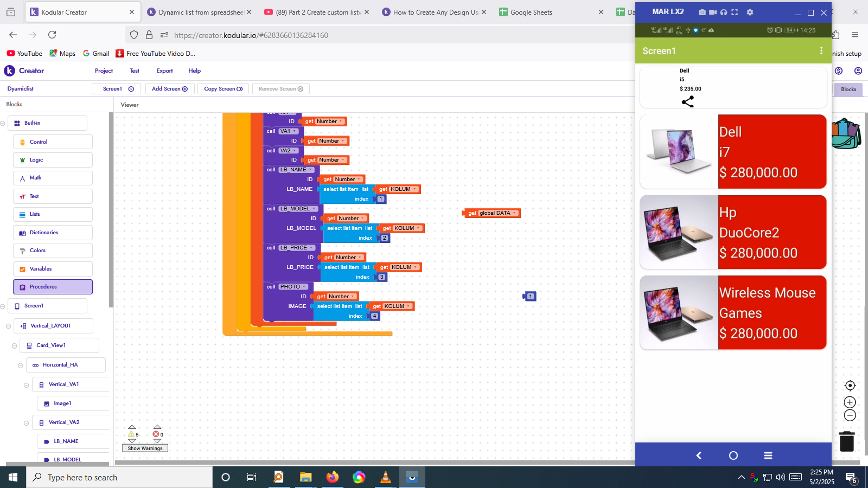Open the backpack in blocks workspace
This screenshot has height=488, width=868.
[846, 134]
